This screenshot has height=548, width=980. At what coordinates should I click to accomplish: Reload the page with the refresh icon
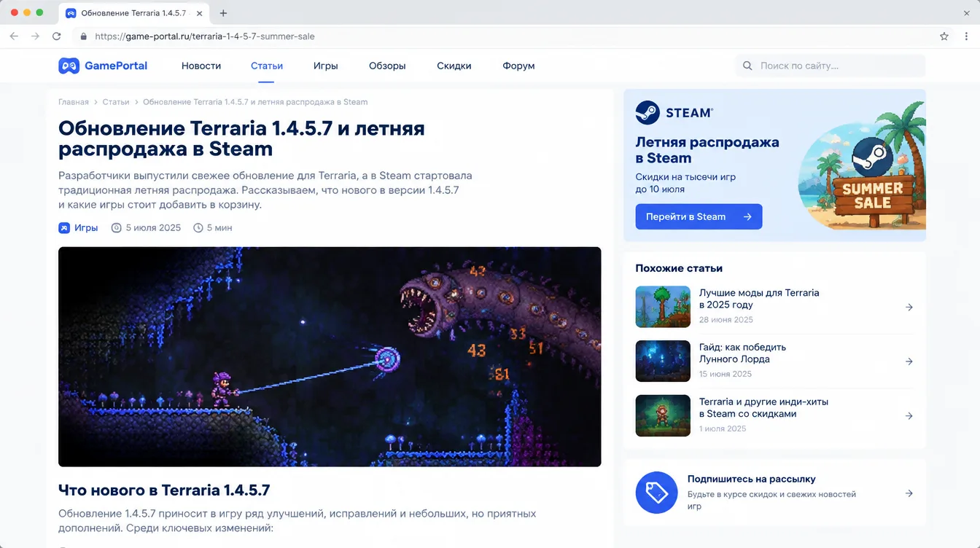pyautogui.click(x=57, y=36)
